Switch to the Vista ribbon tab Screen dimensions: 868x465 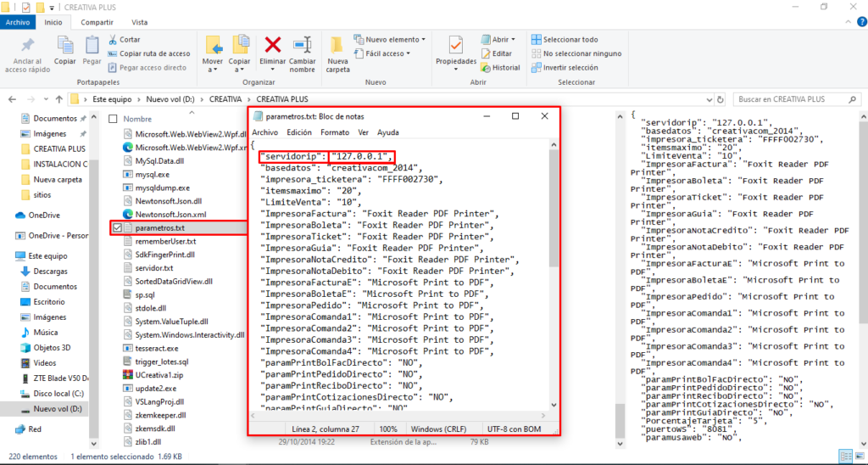(x=140, y=22)
